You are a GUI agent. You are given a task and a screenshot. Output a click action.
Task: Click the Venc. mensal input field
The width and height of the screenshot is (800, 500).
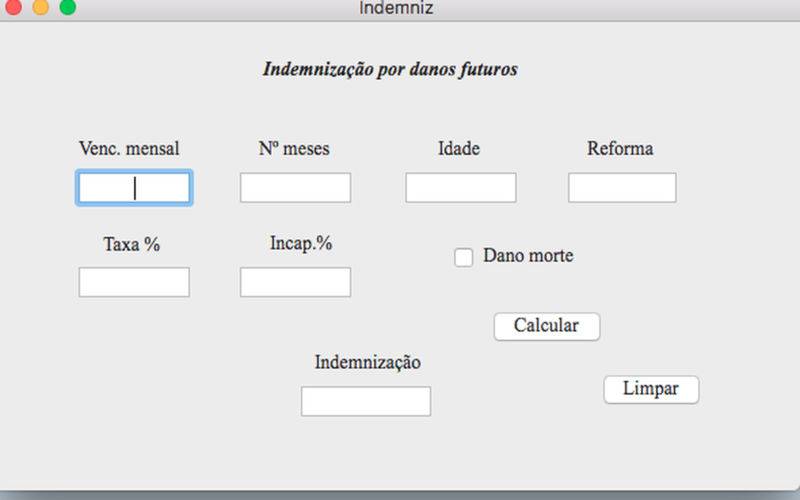pyautogui.click(x=134, y=188)
